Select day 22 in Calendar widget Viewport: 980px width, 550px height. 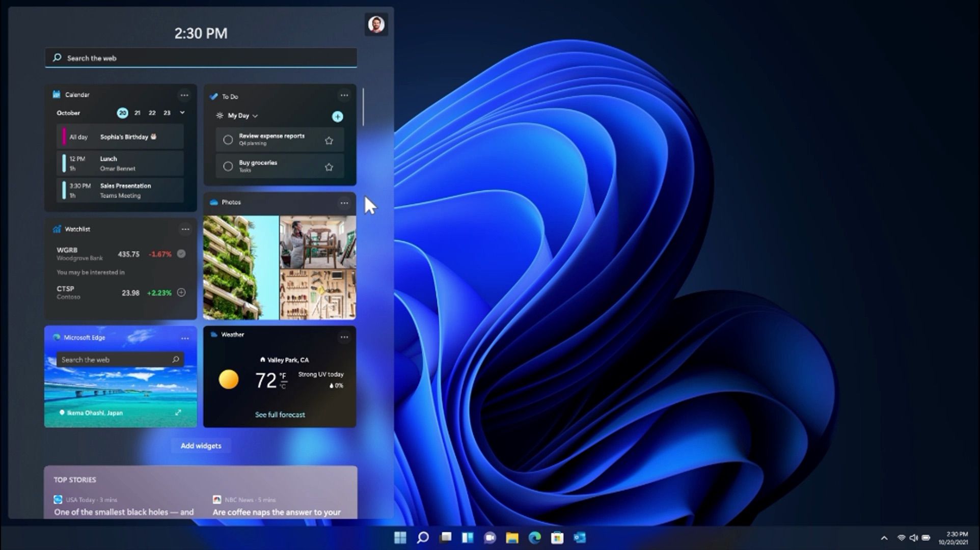[152, 113]
